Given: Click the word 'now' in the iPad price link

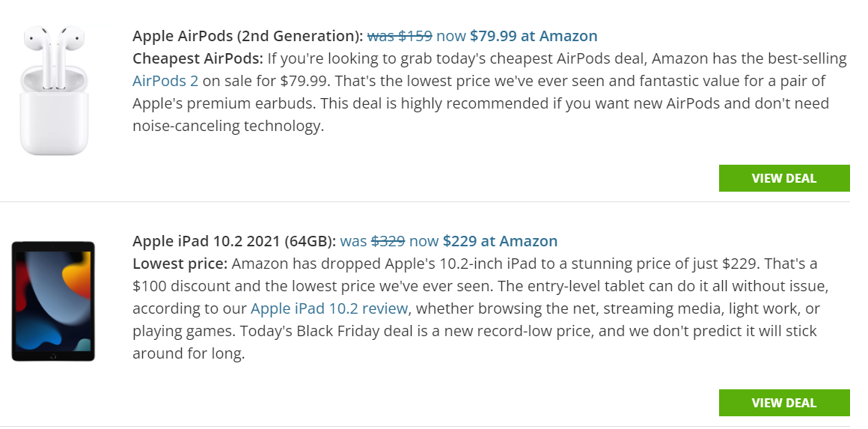Looking at the screenshot, I should (x=424, y=241).
